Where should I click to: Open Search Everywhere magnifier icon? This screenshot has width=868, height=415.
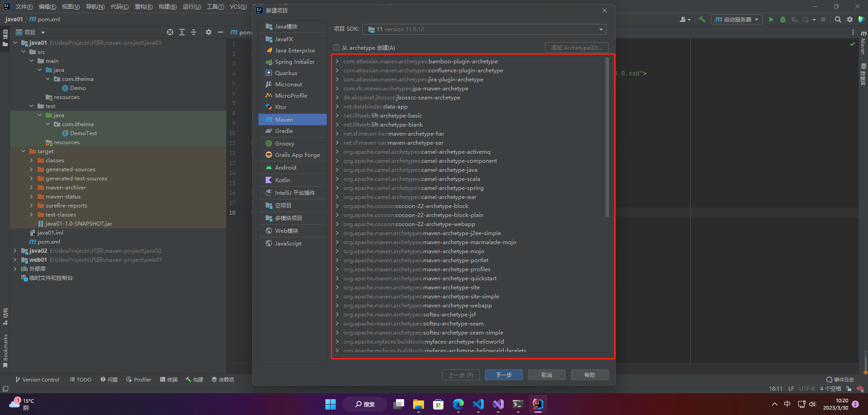click(838, 19)
